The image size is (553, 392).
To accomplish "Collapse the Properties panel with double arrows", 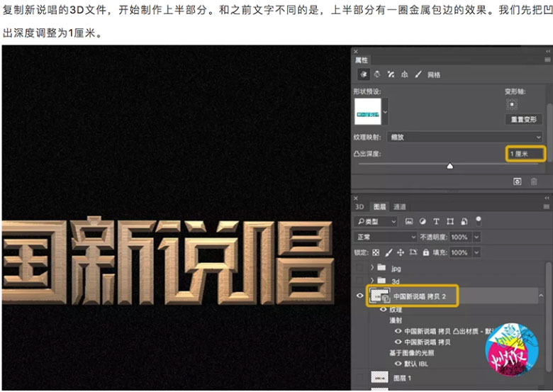I will 548,52.
